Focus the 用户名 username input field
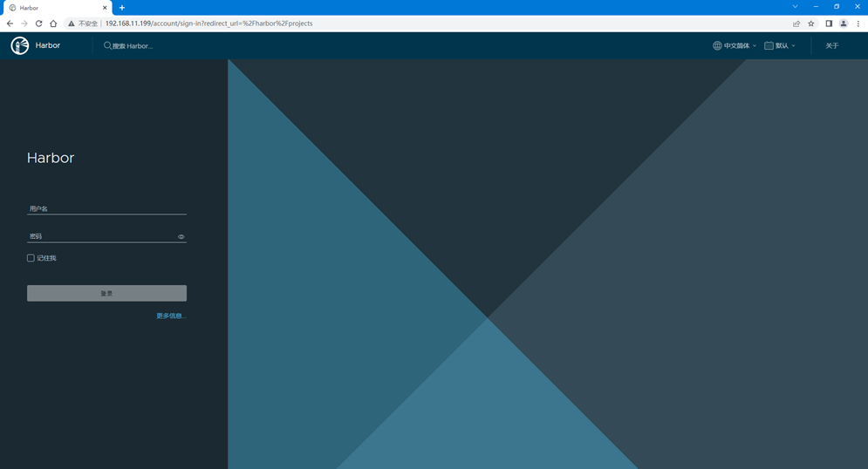The width and height of the screenshot is (868, 469). [x=106, y=208]
